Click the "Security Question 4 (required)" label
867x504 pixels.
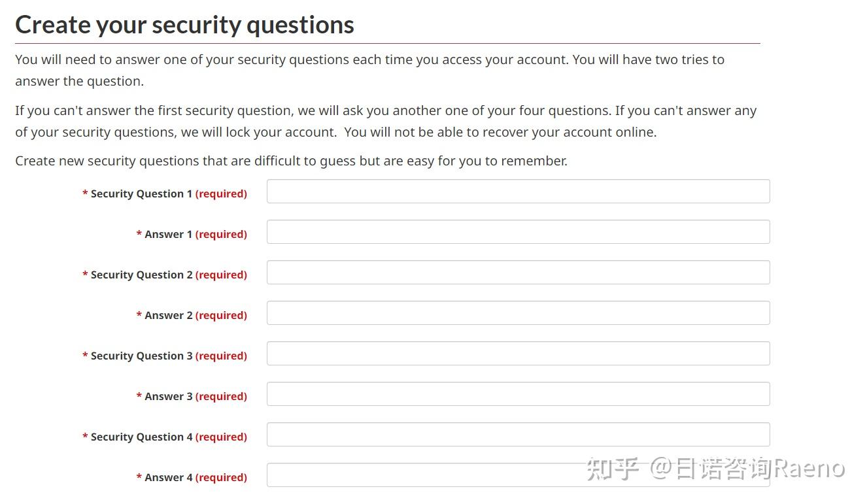click(x=165, y=437)
